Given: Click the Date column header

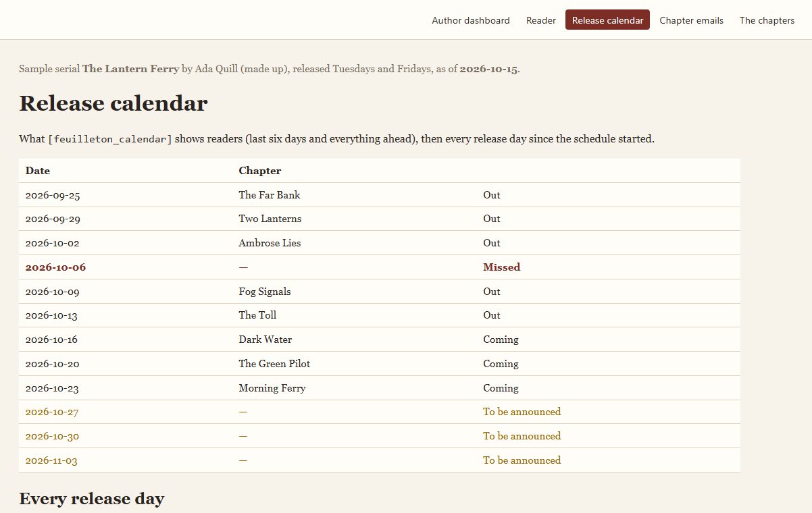Looking at the screenshot, I should (x=38, y=171).
